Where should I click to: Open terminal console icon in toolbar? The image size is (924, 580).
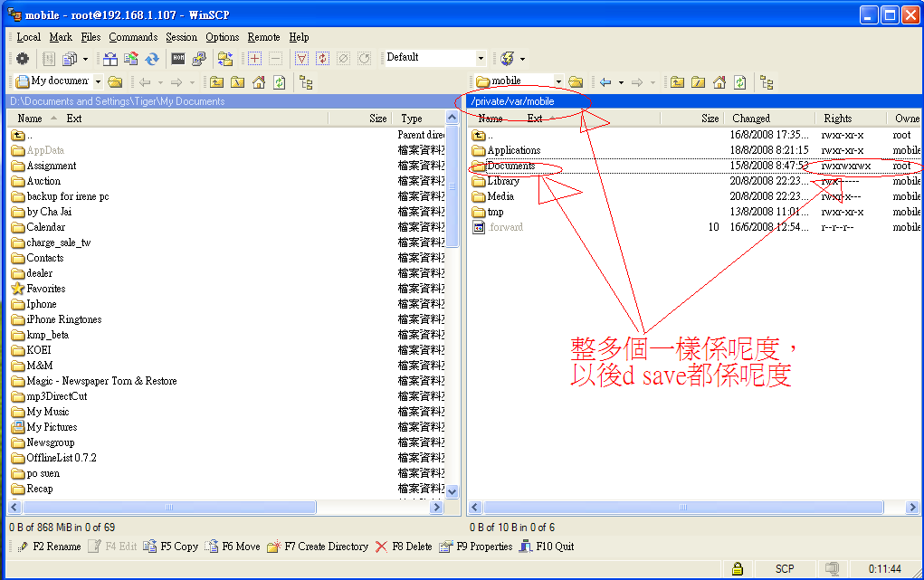[178, 59]
